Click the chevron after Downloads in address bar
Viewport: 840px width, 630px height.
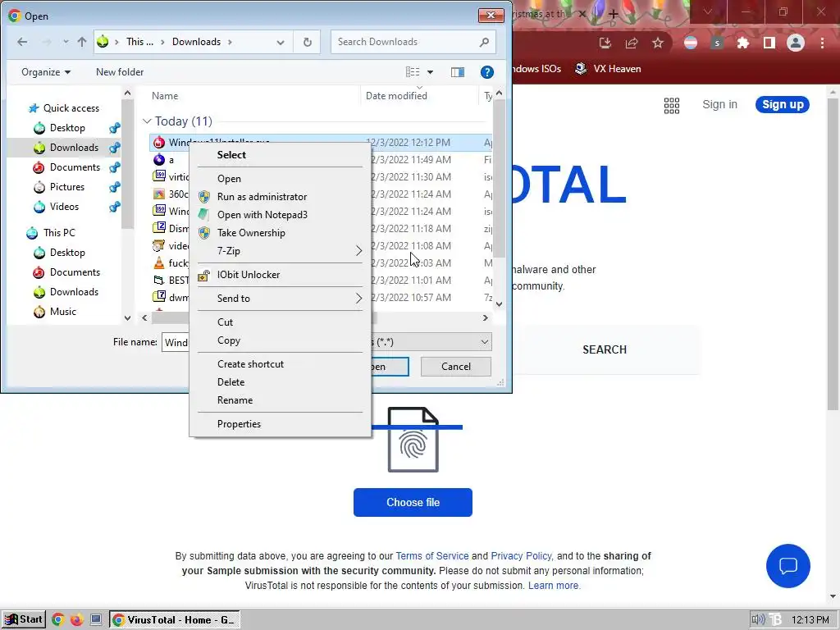(230, 42)
